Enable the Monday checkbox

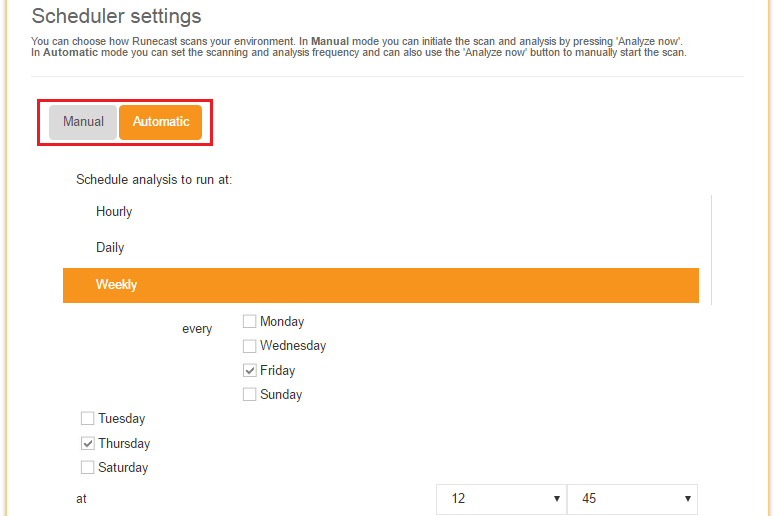[249, 322]
